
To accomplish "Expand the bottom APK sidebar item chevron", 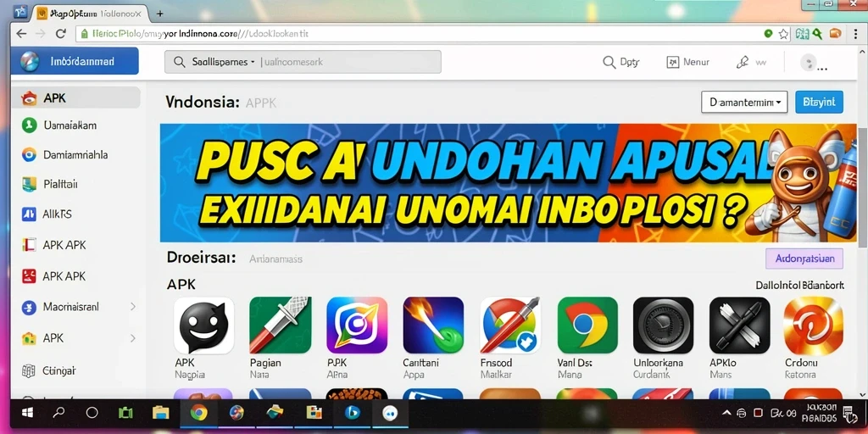I will click(x=133, y=337).
